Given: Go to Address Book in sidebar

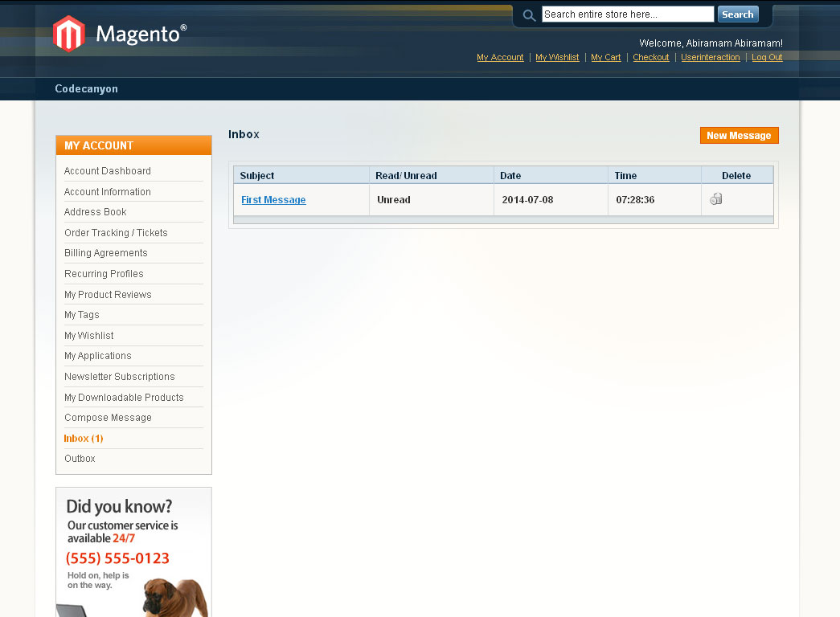Looking at the screenshot, I should pos(96,212).
